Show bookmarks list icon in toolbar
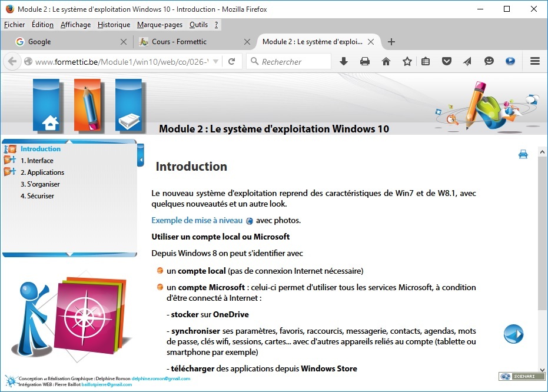The width and height of the screenshot is (548, 392). click(x=426, y=61)
